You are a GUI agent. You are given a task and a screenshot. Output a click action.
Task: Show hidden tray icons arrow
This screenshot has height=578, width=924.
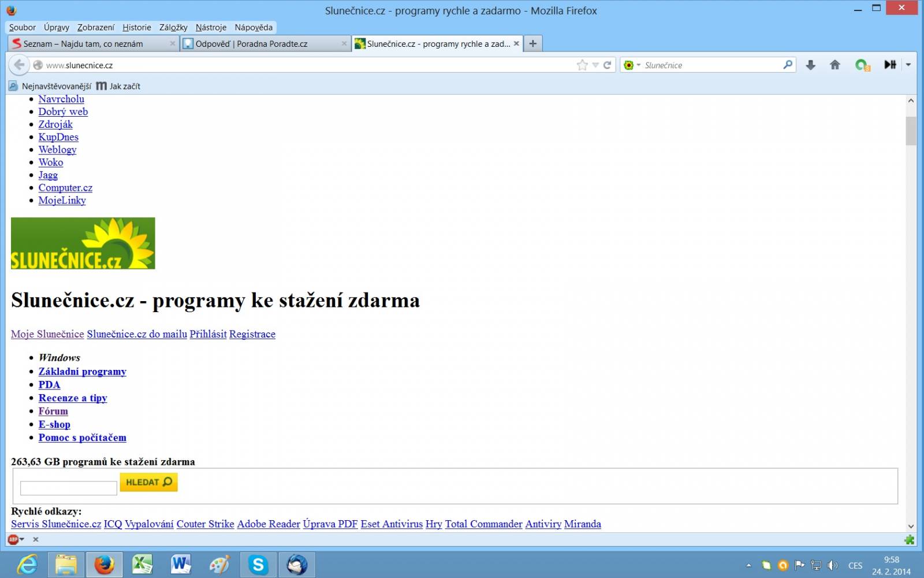[x=748, y=565]
